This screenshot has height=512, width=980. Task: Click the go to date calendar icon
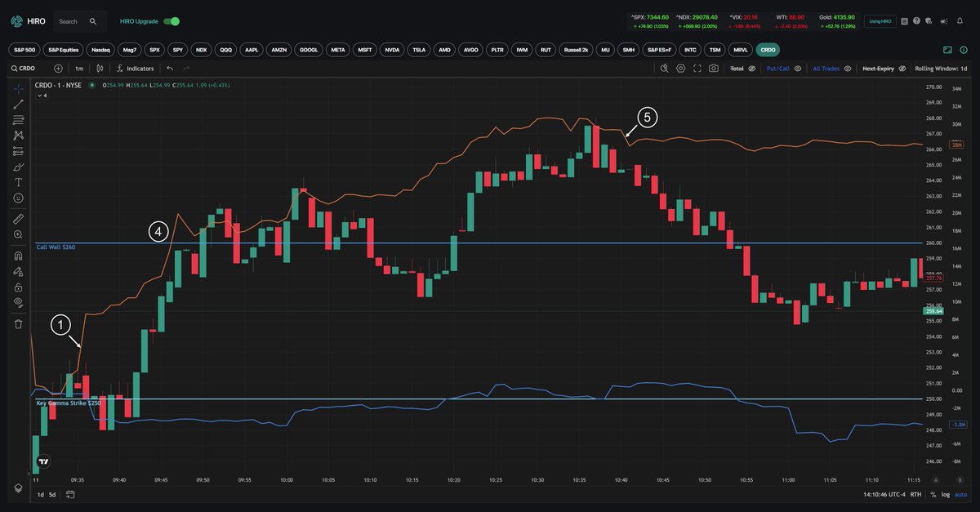pyautogui.click(x=71, y=494)
